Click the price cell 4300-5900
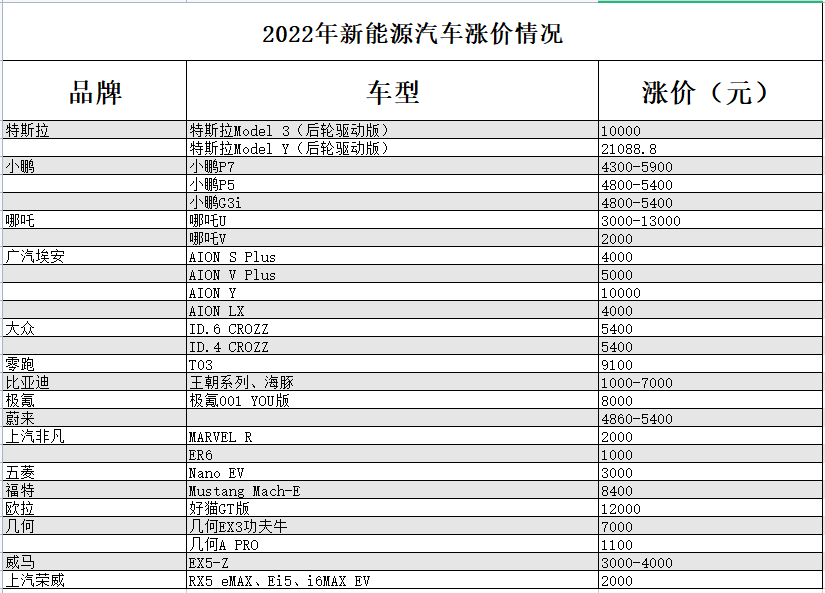The image size is (825, 593). (x=708, y=166)
